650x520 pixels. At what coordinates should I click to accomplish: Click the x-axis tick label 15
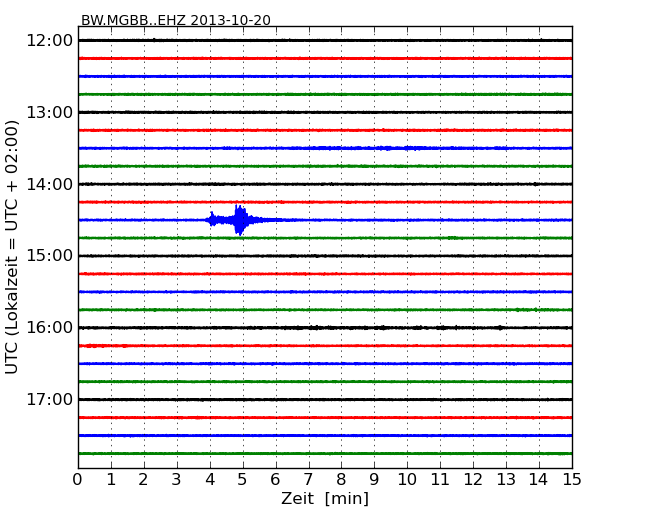click(x=572, y=480)
